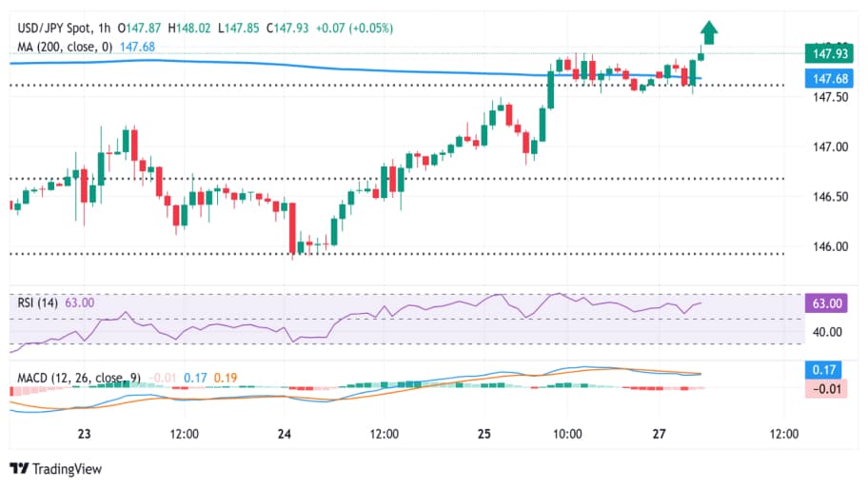Click the 147.00 price axis label
Image resolution: width=868 pixels, height=488 pixels.
tap(830, 147)
